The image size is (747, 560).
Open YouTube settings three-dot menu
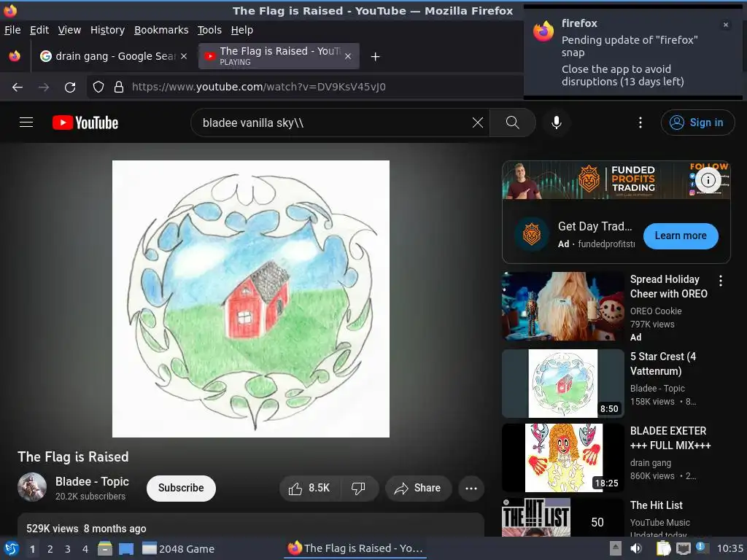point(640,122)
